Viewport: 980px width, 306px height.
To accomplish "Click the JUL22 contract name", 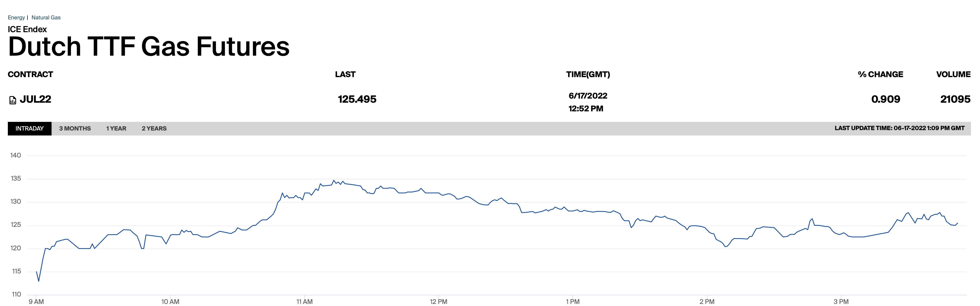I will (35, 99).
